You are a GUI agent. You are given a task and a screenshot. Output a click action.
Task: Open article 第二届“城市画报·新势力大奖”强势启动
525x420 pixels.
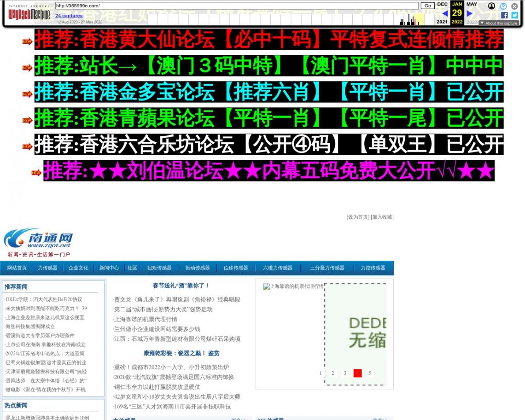[x=163, y=309]
